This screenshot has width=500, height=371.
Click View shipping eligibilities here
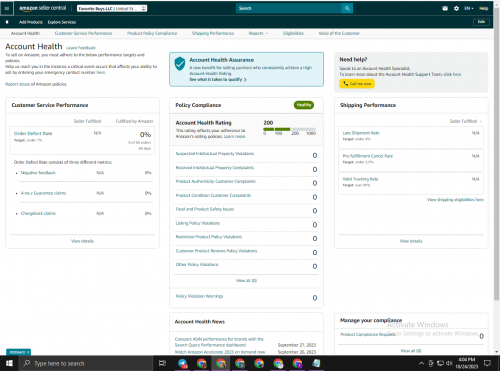click(455, 200)
